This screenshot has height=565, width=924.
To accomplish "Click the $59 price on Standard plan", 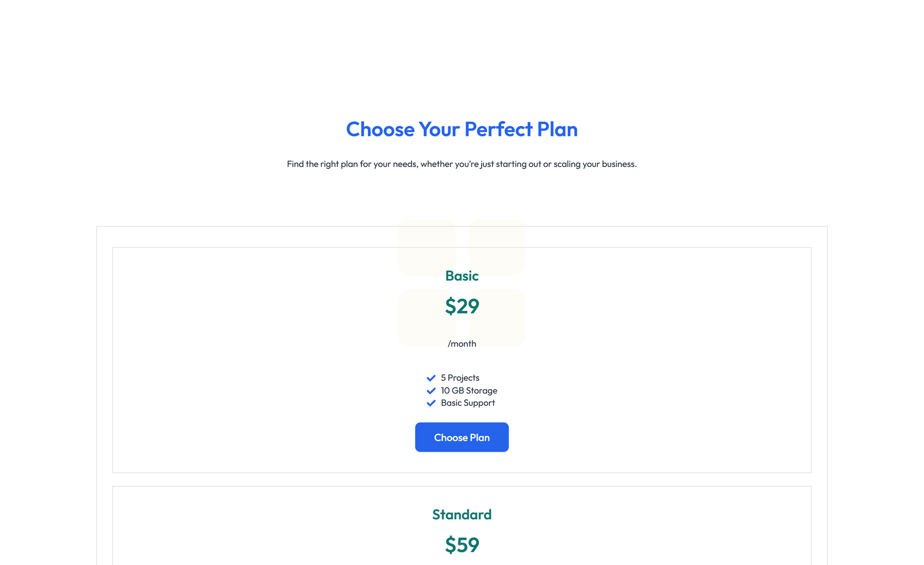I will pyautogui.click(x=461, y=544).
